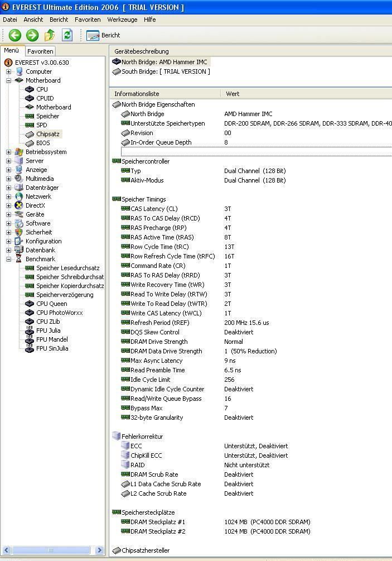
Task: Click the green Back arrow toolbar icon
Action: pos(15,35)
